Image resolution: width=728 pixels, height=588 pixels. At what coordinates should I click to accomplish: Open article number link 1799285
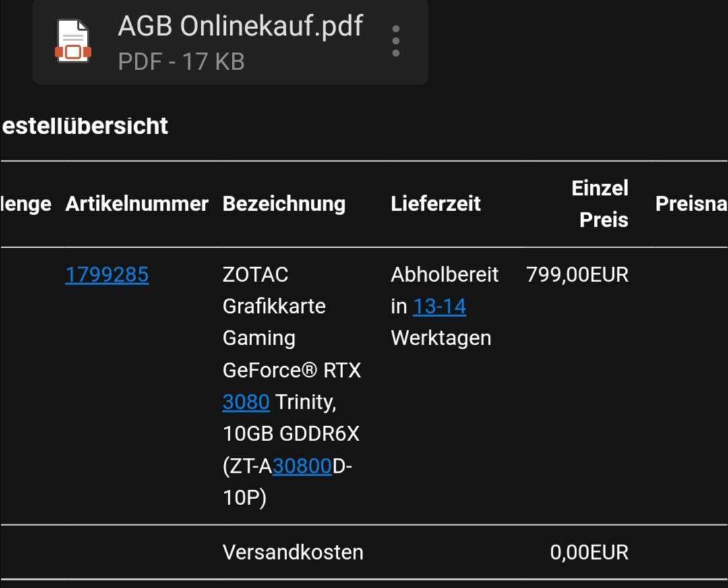pos(107,274)
